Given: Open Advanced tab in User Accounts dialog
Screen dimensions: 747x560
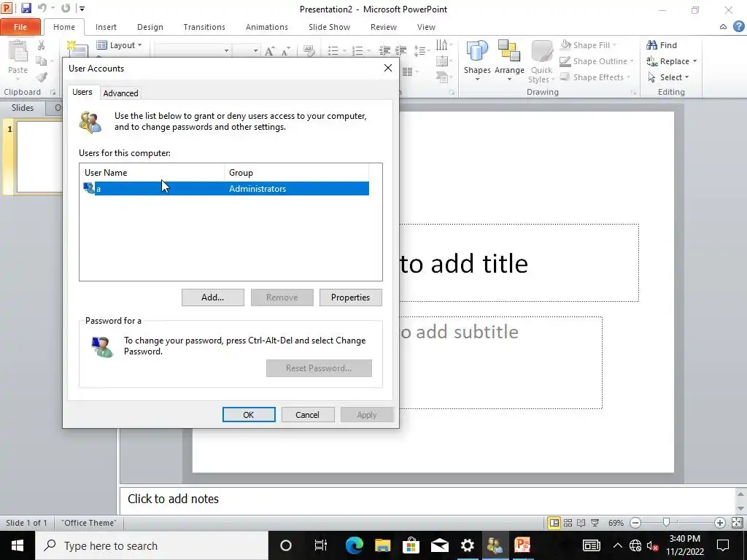Looking at the screenshot, I should [x=120, y=93].
